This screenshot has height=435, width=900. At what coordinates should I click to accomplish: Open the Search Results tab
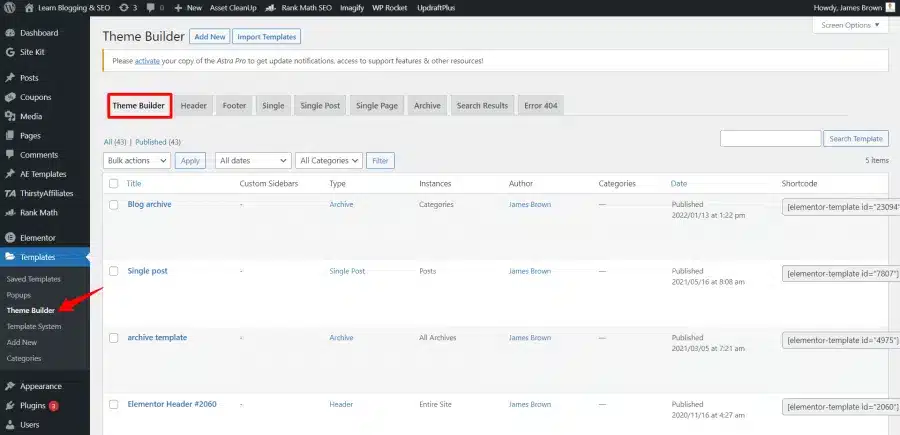(x=482, y=106)
